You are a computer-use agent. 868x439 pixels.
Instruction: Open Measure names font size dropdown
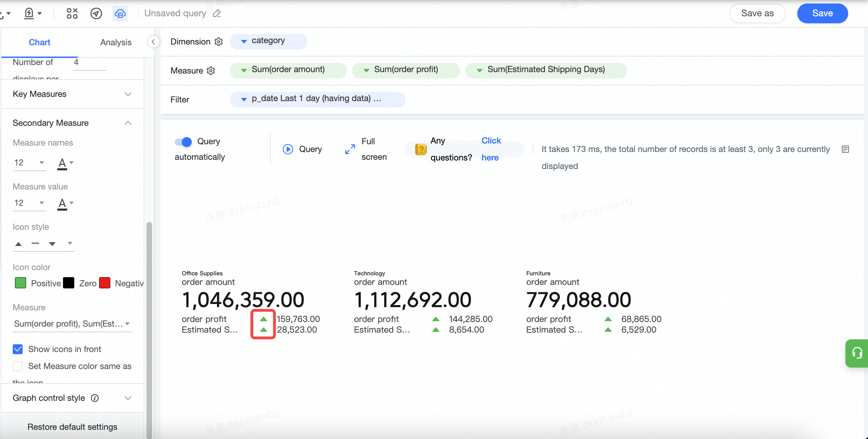pos(29,163)
